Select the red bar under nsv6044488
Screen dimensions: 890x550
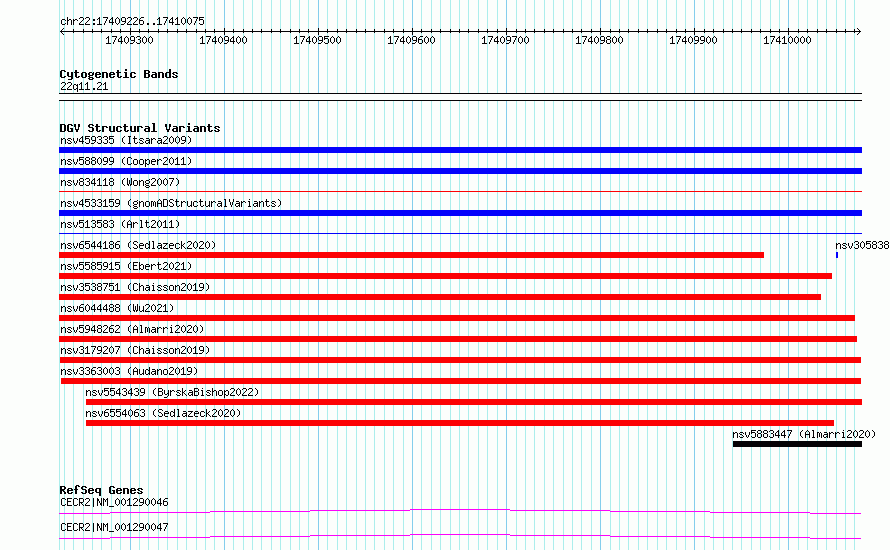pos(457,318)
